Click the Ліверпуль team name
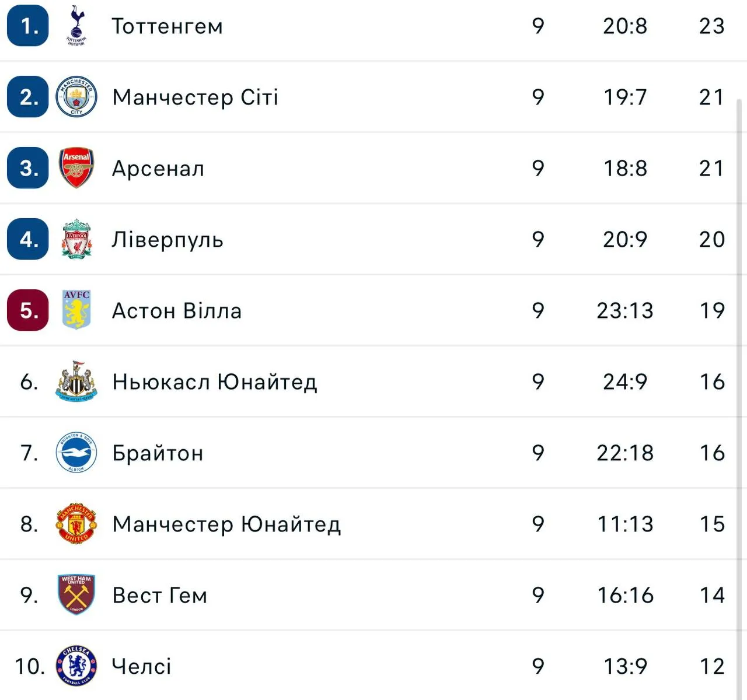 tap(167, 239)
